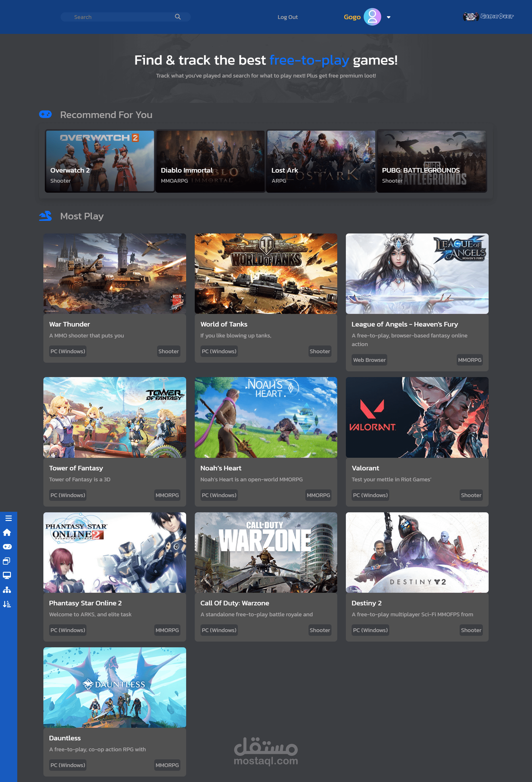Click 'A MMO shooter that puts you' text
This screenshot has width=532, height=782.
pyautogui.click(x=86, y=335)
